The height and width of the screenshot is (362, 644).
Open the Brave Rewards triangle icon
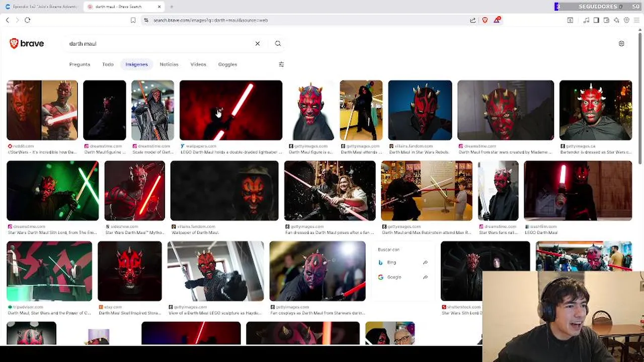(497, 20)
